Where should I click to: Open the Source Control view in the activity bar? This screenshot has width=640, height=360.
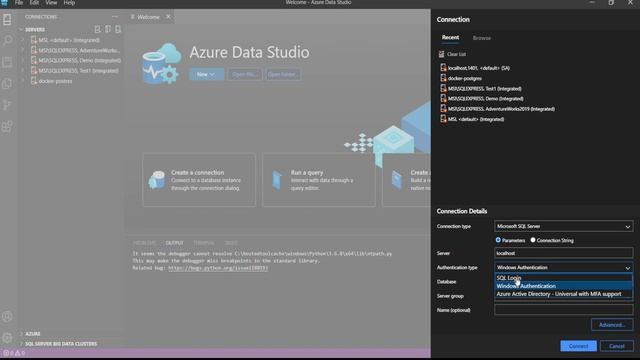(7, 105)
